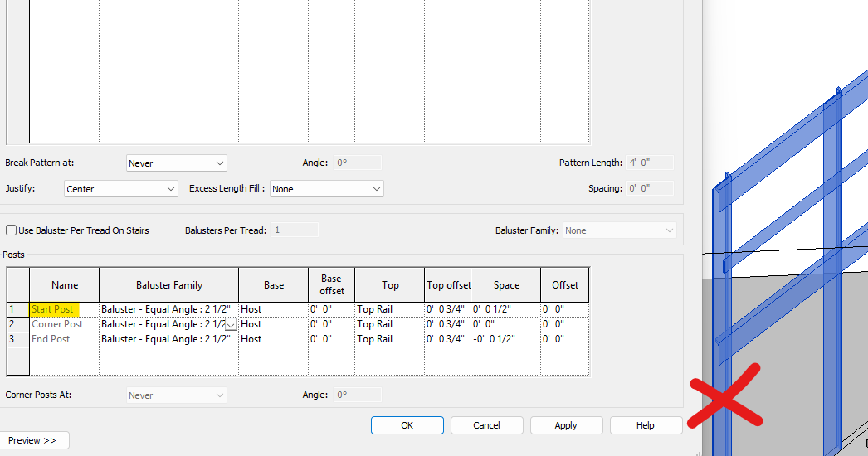Select the End Post name cell
868x456 pixels.
[64, 339]
